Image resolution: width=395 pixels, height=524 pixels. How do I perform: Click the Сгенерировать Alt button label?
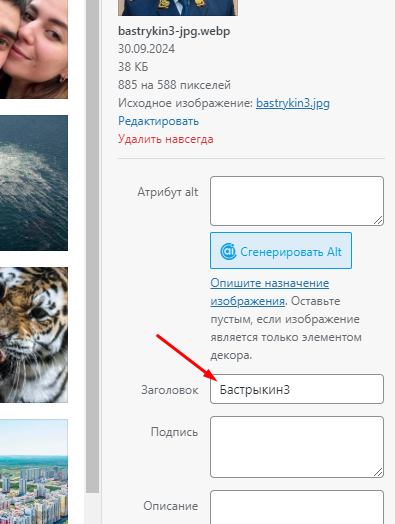pyautogui.click(x=291, y=252)
